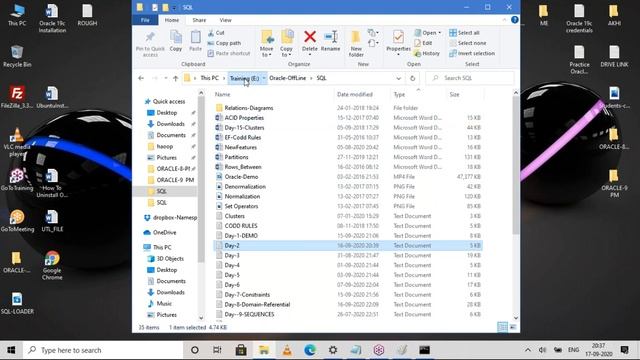Click Oracle-OffLine in breadcrumb path
This screenshot has height=360, width=640.
point(287,78)
